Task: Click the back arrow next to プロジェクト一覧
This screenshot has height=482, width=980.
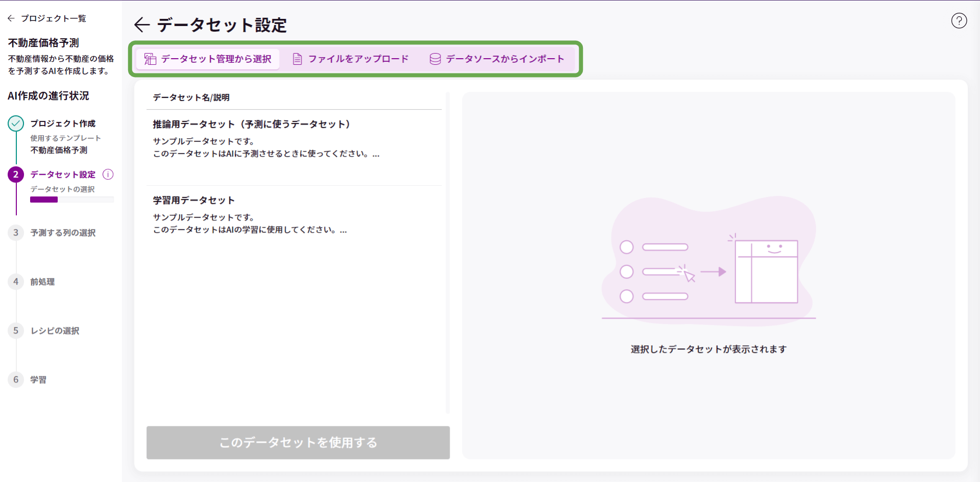Action: (x=11, y=18)
